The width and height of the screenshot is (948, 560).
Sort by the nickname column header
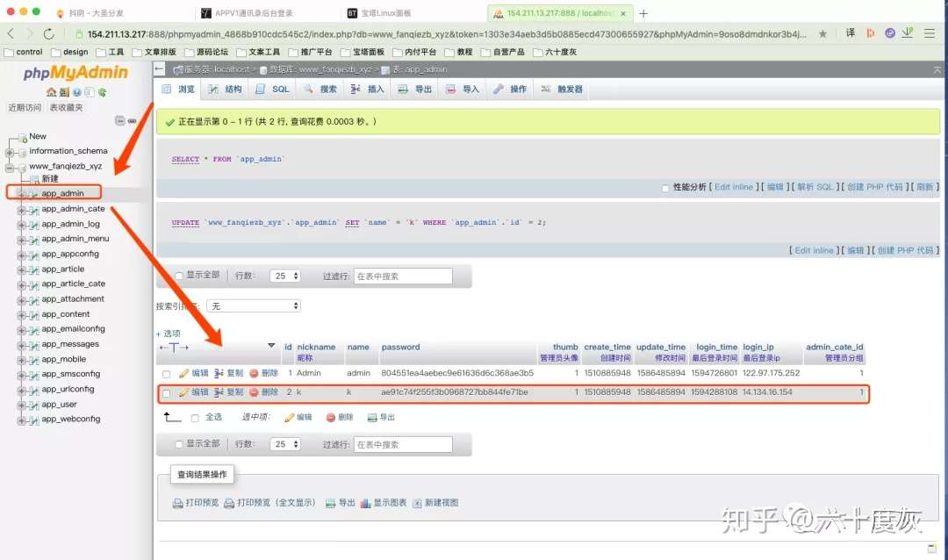click(316, 347)
